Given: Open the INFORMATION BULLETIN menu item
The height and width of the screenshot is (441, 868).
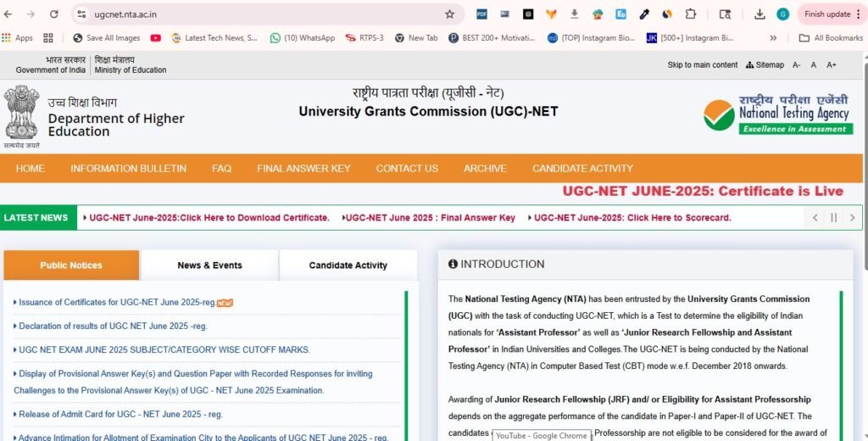Looking at the screenshot, I should (129, 169).
